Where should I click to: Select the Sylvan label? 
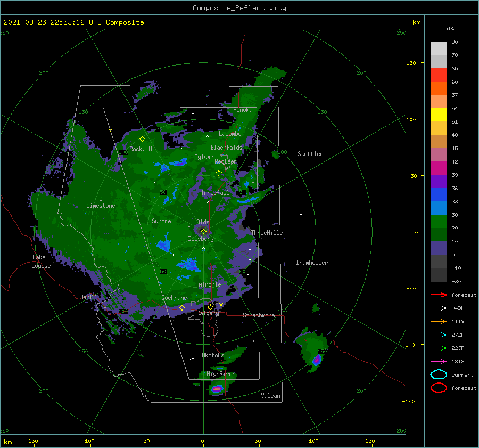[x=204, y=157]
